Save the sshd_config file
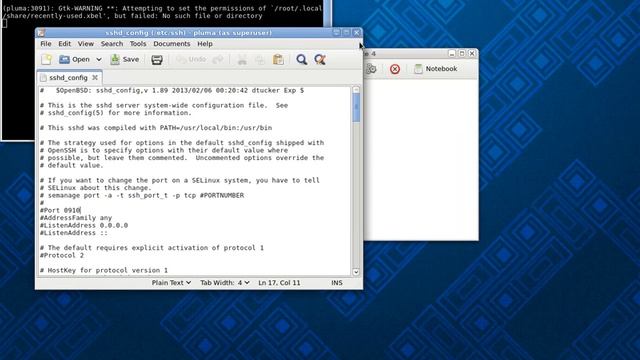640x360 pixels. 125,60
